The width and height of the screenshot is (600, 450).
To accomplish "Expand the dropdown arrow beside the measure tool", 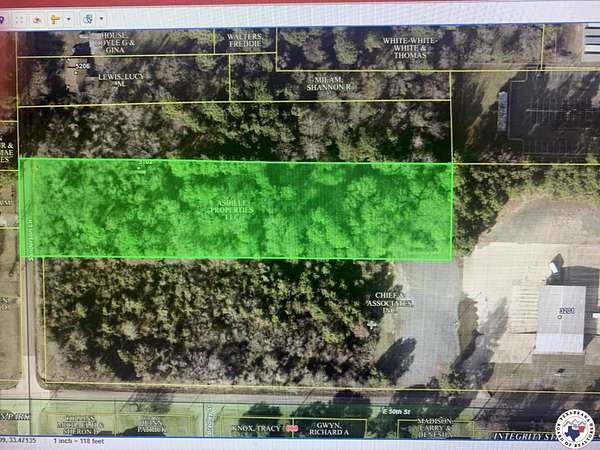I will click(x=68, y=18).
